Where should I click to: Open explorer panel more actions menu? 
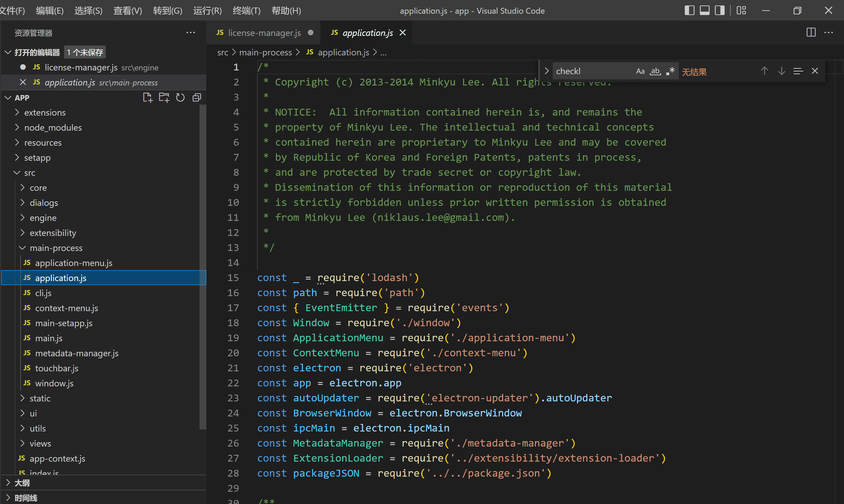click(x=191, y=33)
